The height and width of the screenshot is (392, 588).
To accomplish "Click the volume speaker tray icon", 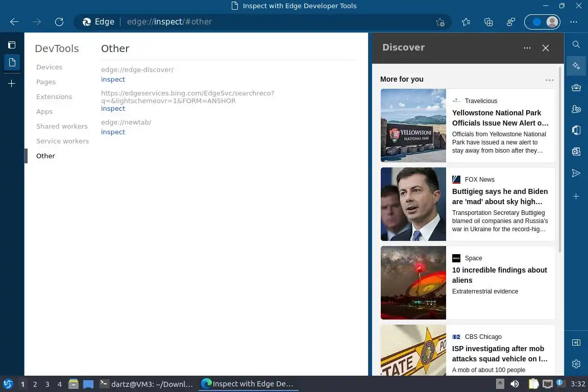I will coord(515,384).
